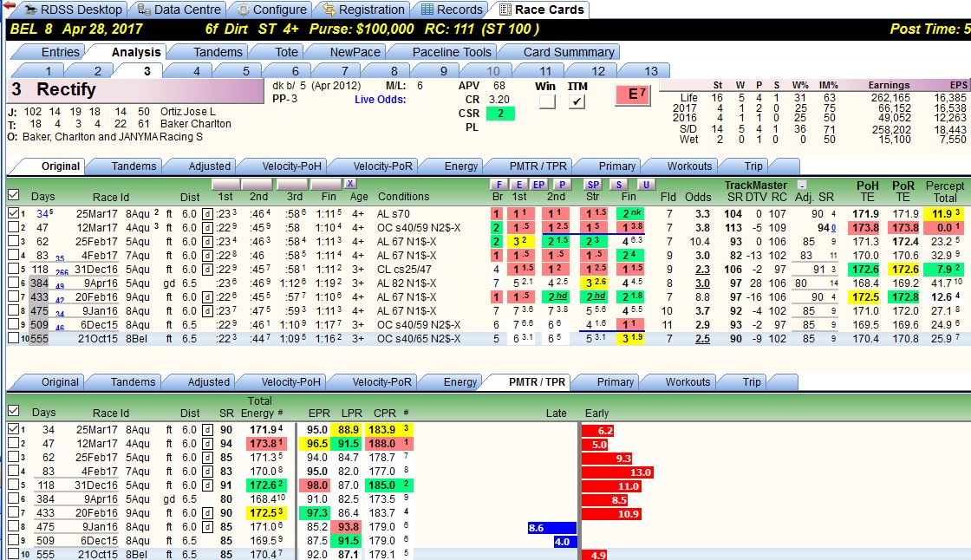Check line 7 checkbox for 20Feb16 lower table
The height and width of the screenshot is (560, 971).
pos(14,512)
